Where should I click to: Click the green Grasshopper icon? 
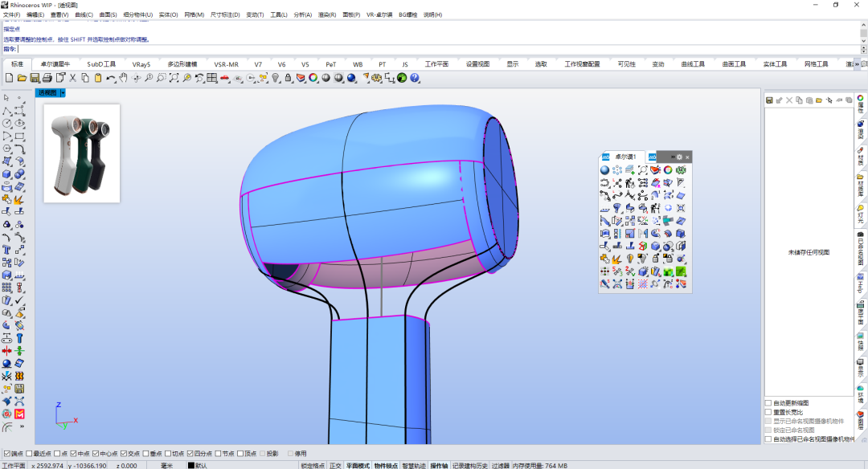point(402,78)
